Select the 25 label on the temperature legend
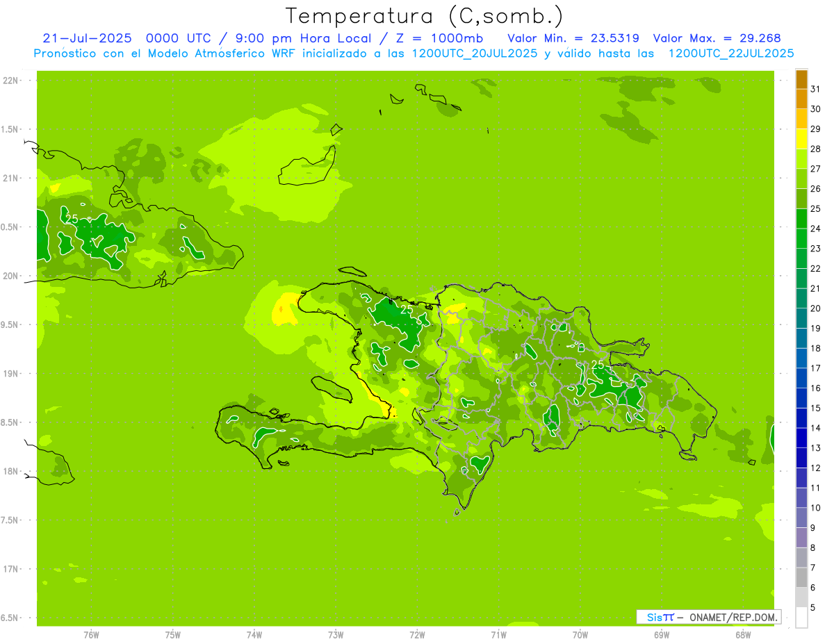This screenshot has width=834, height=644. 815,208
